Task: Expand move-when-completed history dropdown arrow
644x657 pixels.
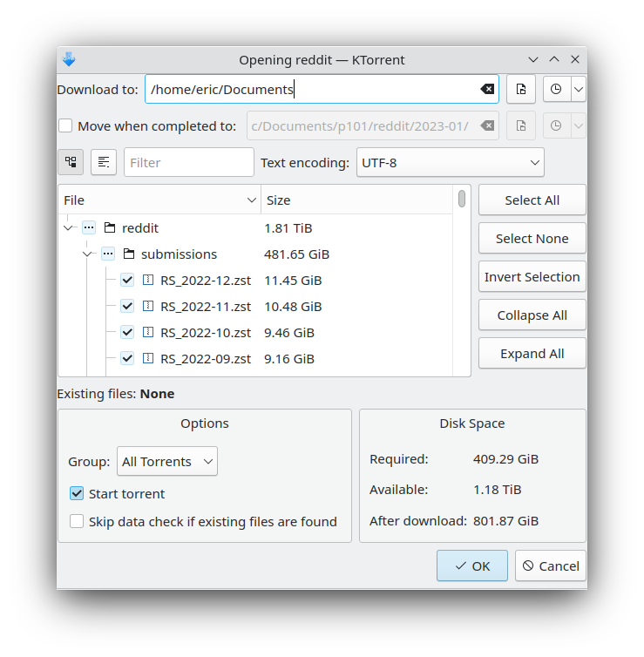Action: (579, 125)
